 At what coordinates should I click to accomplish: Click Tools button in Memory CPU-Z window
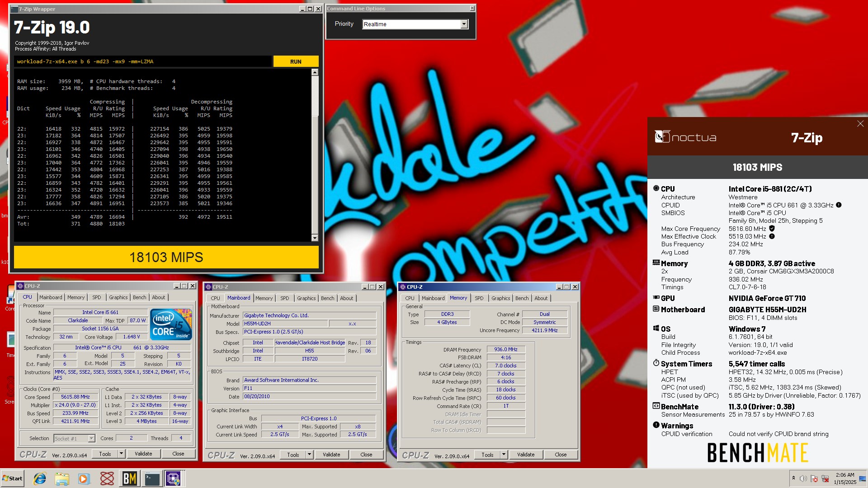[x=487, y=455]
